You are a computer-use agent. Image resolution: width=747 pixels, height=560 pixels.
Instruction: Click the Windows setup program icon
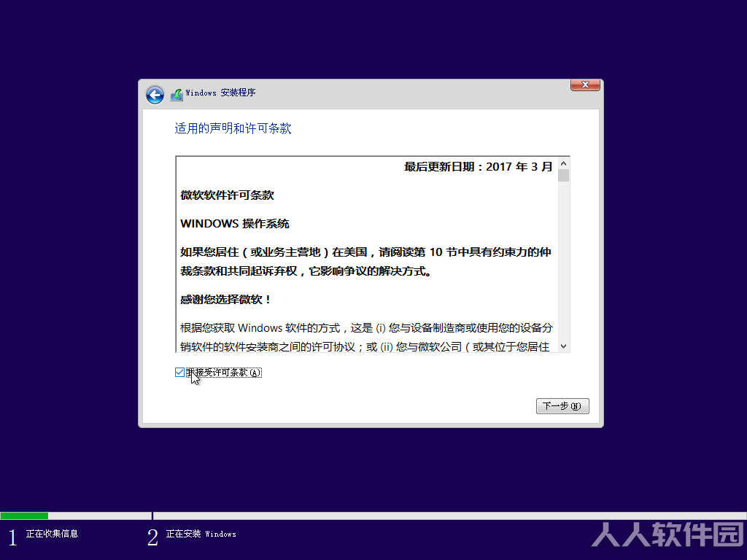(177, 94)
